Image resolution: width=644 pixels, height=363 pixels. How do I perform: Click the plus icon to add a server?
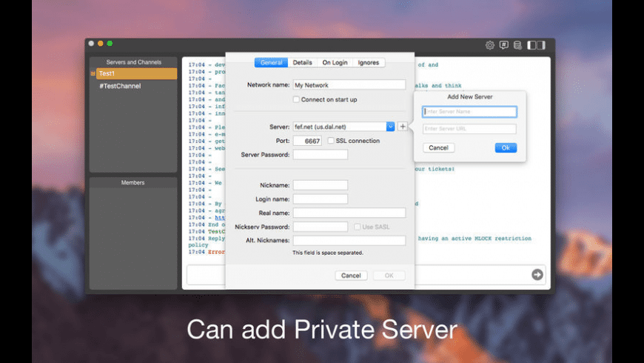(x=403, y=127)
